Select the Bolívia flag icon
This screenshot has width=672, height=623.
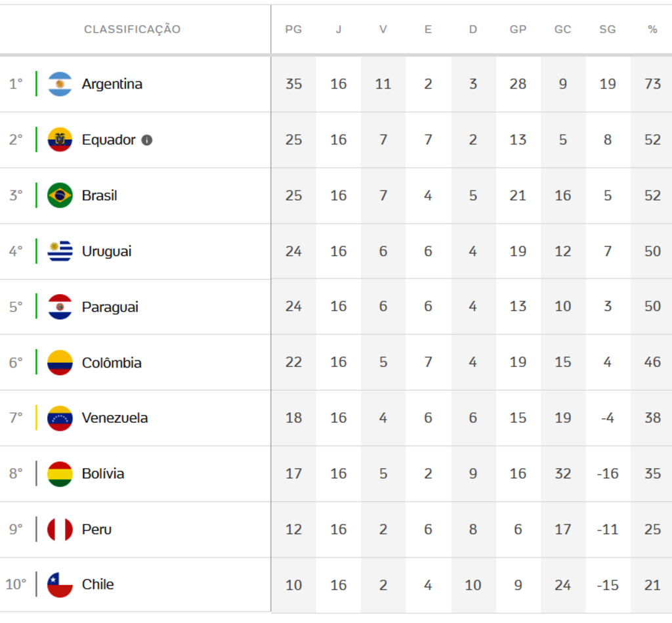(x=60, y=474)
